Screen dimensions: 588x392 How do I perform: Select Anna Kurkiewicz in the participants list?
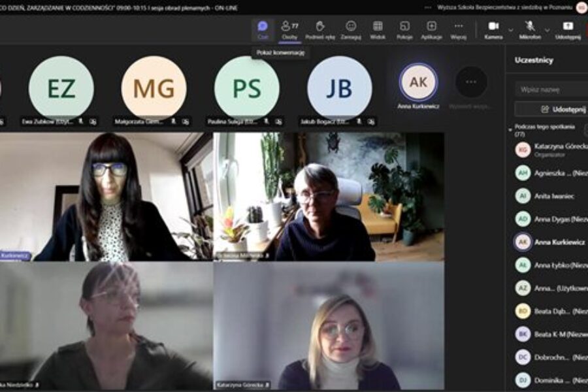tap(551, 242)
